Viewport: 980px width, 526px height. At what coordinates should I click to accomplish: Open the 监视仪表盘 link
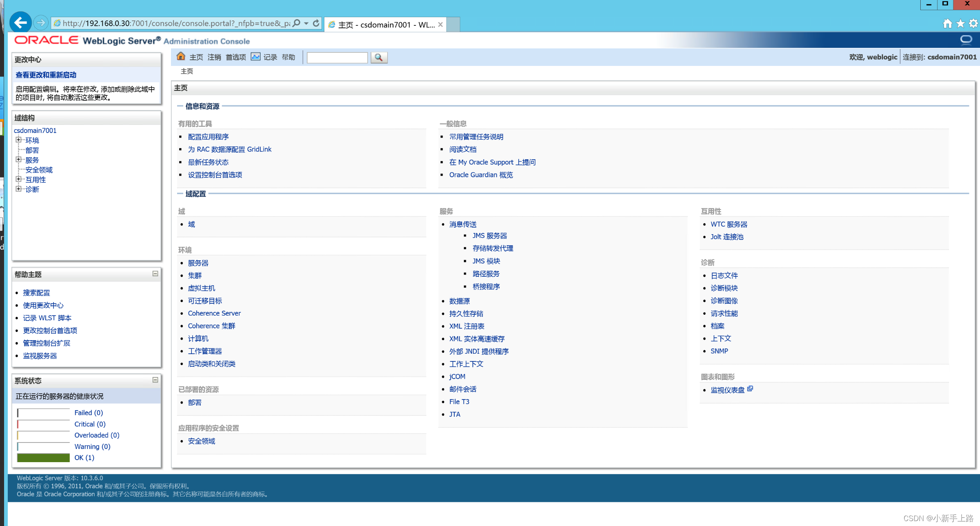[728, 390]
